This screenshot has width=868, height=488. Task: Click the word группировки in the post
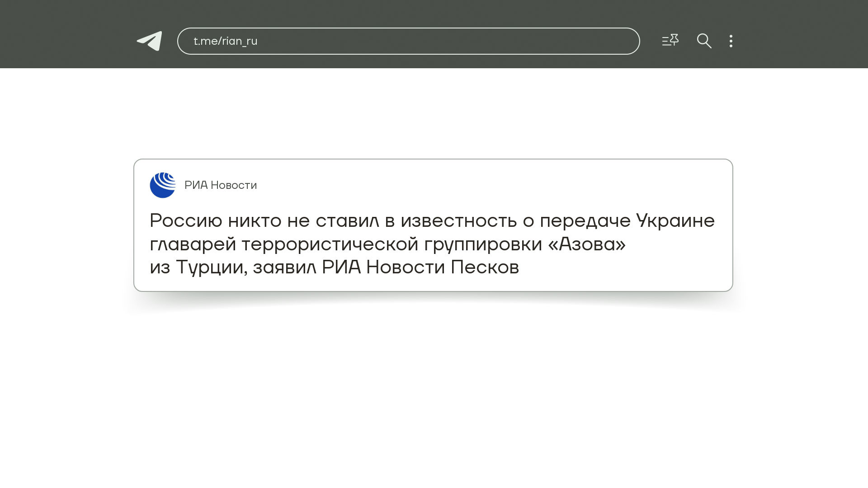point(483,244)
